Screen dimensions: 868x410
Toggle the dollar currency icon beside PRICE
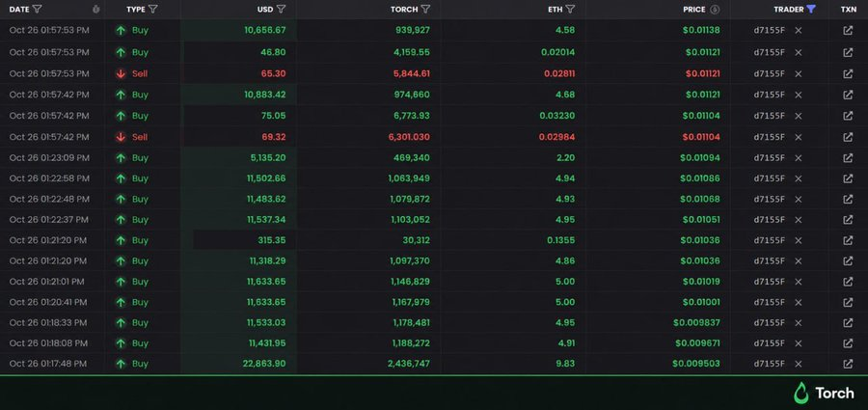click(715, 10)
